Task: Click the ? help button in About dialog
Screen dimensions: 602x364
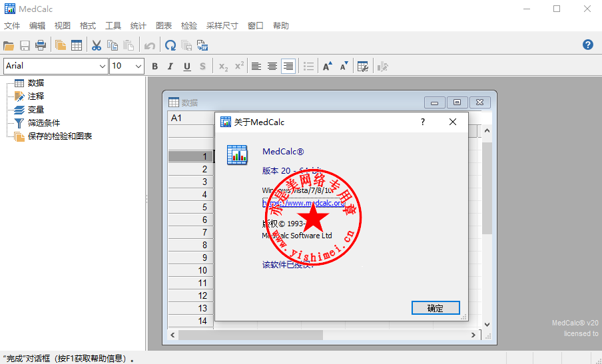Action: [x=423, y=122]
